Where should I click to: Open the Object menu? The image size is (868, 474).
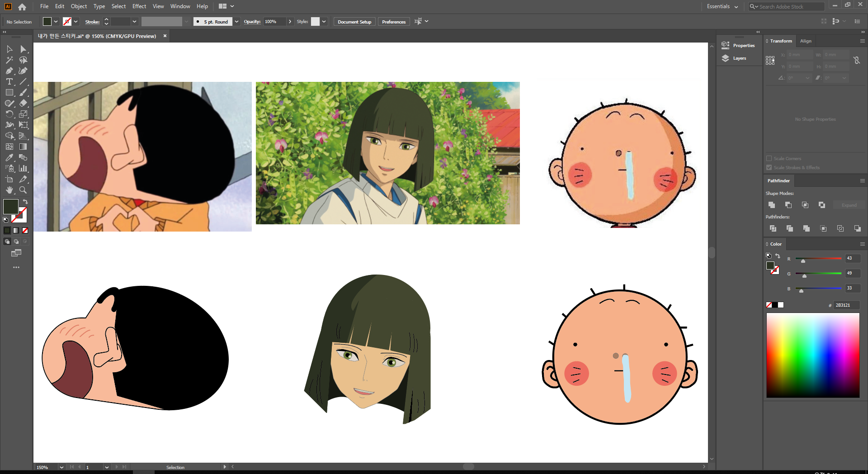pos(79,6)
